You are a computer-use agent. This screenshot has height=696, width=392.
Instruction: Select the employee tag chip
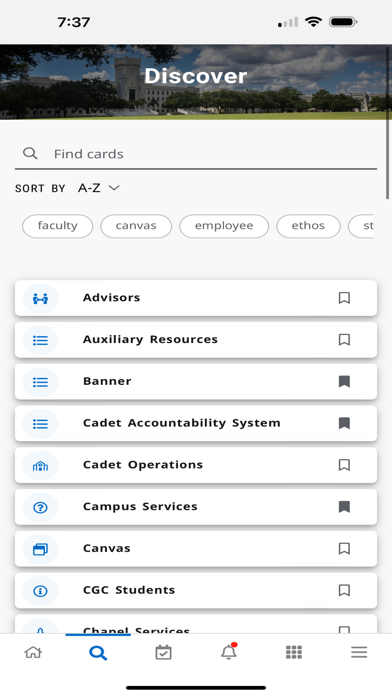click(x=224, y=226)
